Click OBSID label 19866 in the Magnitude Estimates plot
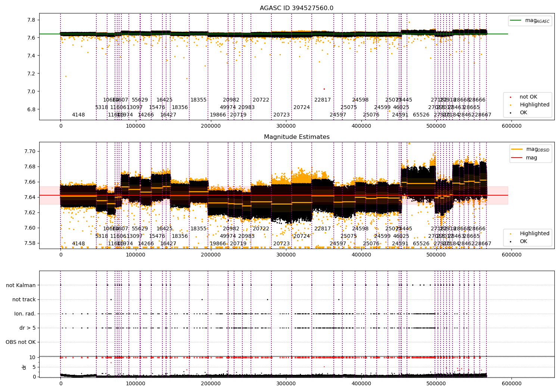 218,244
